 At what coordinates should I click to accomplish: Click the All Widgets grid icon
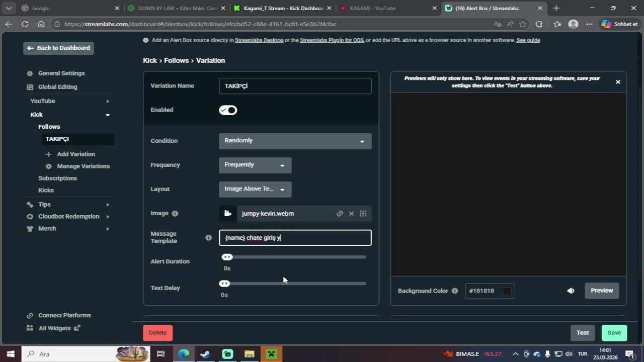pos(30,328)
